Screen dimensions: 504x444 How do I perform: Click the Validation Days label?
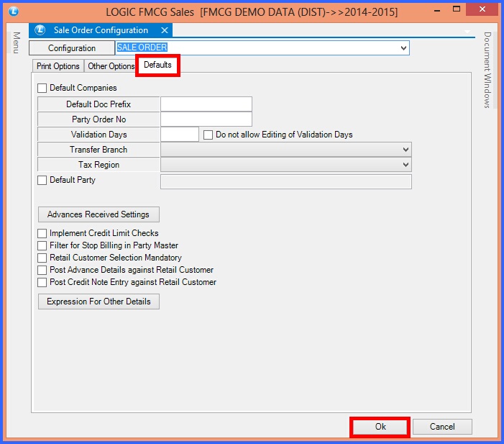pos(98,135)
